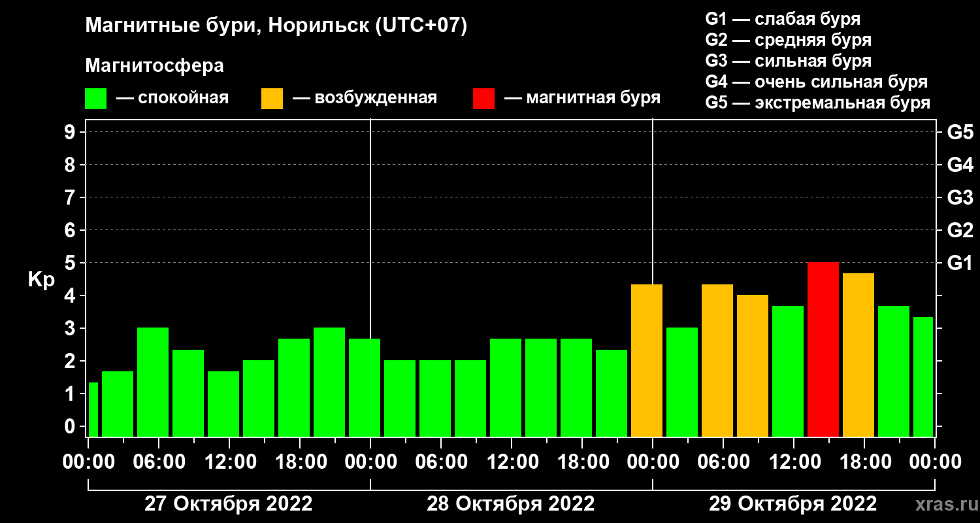Click the '— магнитная буря' legend label
This screenshot has width=980, height=523.
(x=582, y=99)
